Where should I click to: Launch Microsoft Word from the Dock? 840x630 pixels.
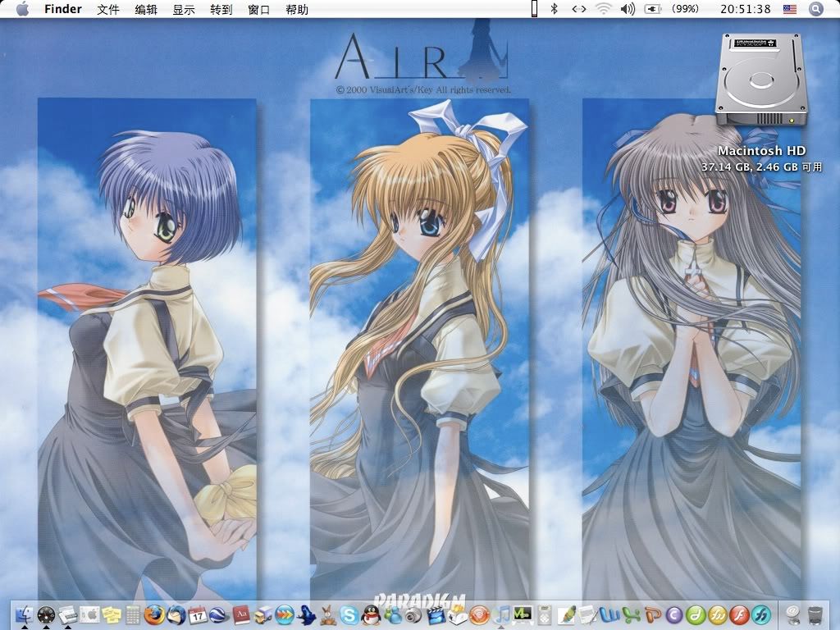(609, 614)
